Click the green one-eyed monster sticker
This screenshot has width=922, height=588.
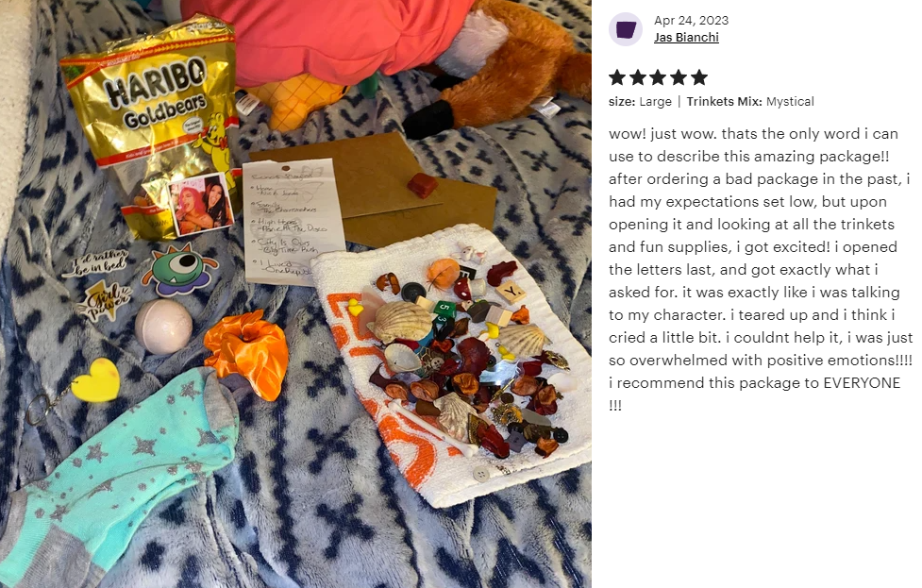click(x=178, y=271)
